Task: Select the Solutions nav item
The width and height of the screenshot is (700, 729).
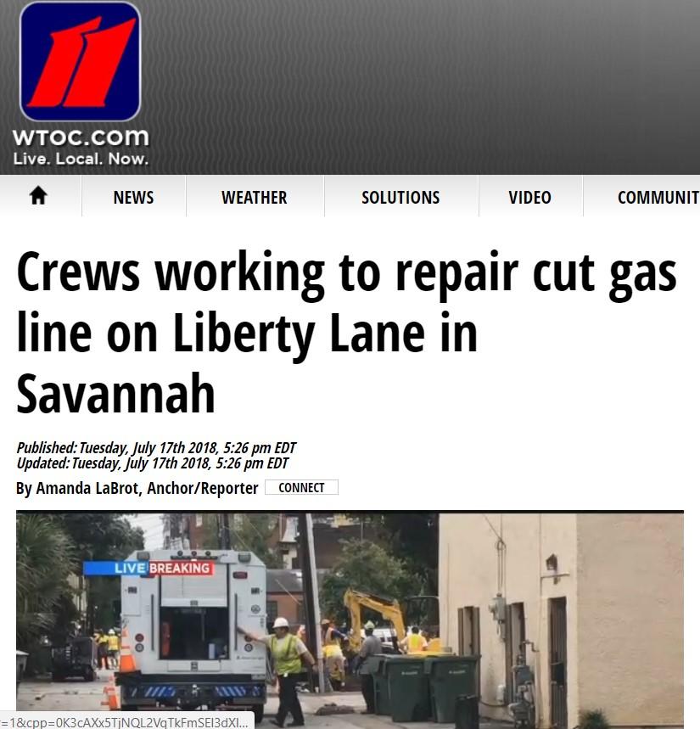Action: [x=400, y=198]
